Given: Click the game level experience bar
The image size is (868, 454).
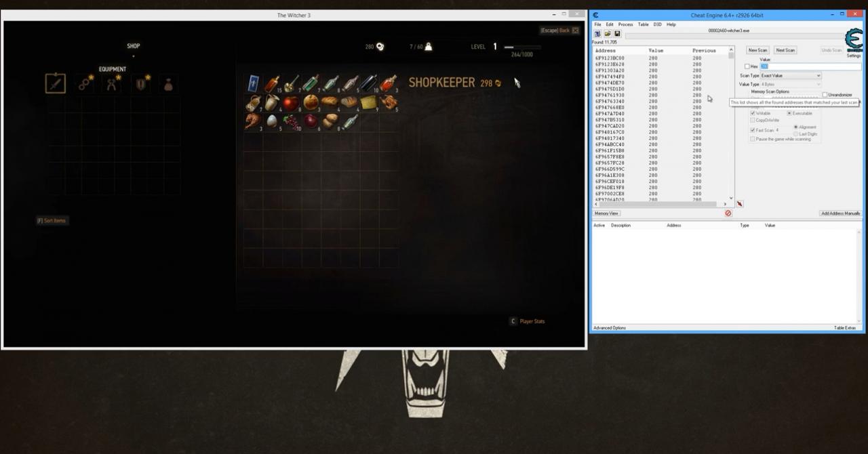Looking at the screenshot, I should (522, 47).
